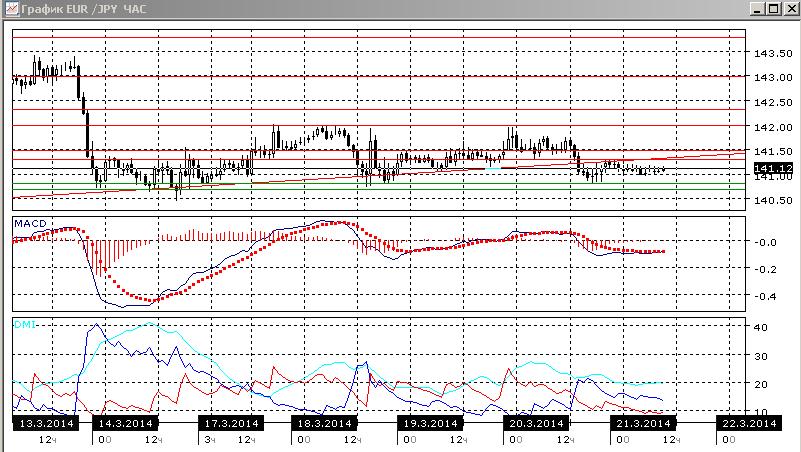This screenshot has width=801, height=452.
Task: Select the 21.3.2014 date marker
Action: coord(643,423)
